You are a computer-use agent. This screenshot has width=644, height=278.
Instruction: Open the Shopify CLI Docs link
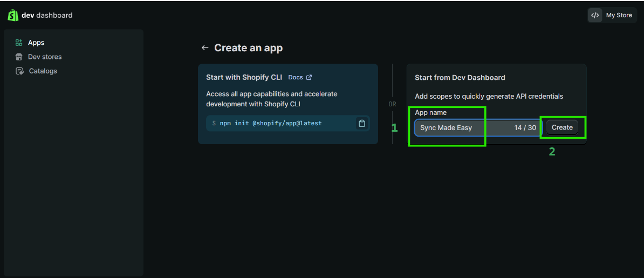point(295,77)
